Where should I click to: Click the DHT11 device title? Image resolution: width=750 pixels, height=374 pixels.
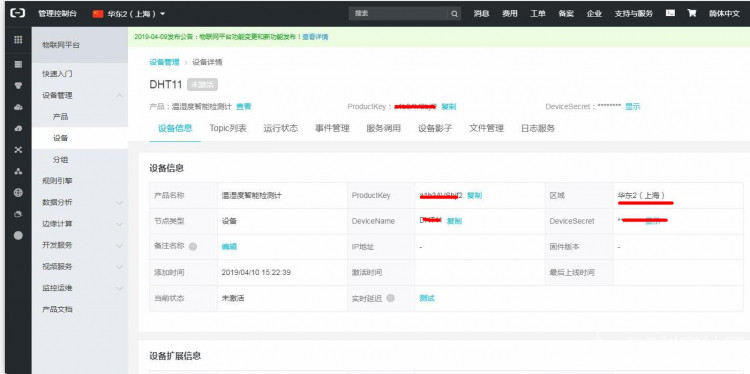click(165, 85)
